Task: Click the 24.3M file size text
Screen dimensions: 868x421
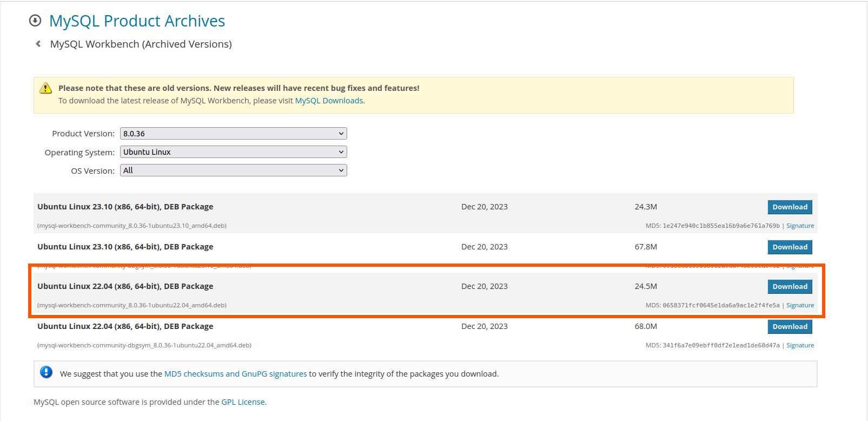Action: [x=646, y=207]
